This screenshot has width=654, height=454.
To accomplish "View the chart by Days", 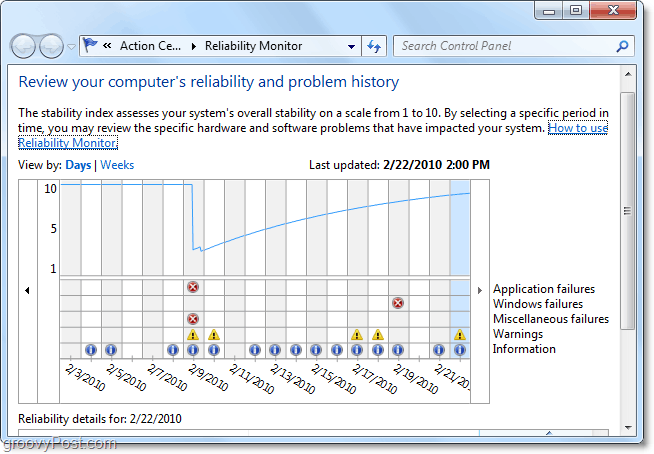I will (78, 165).
